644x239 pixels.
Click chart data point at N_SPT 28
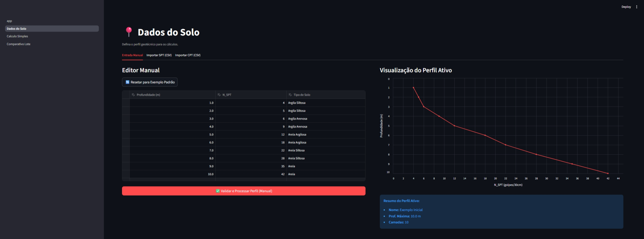coord(536,154)
